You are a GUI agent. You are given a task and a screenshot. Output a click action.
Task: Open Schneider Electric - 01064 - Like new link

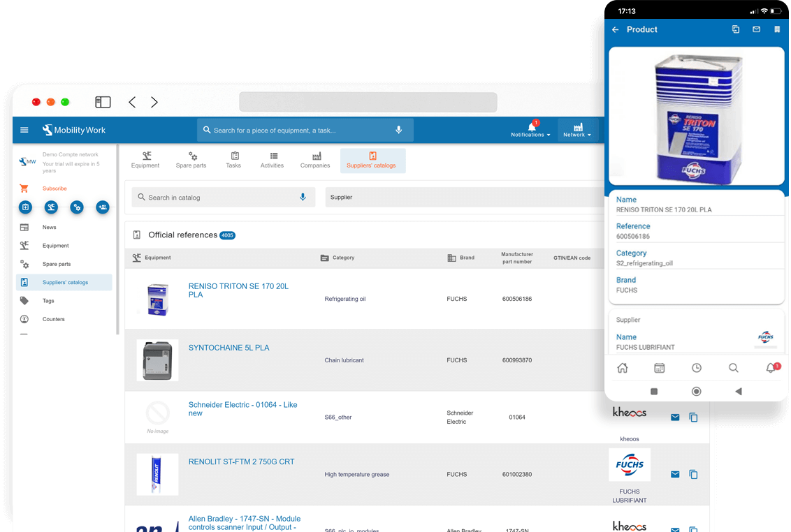point(242,409)
